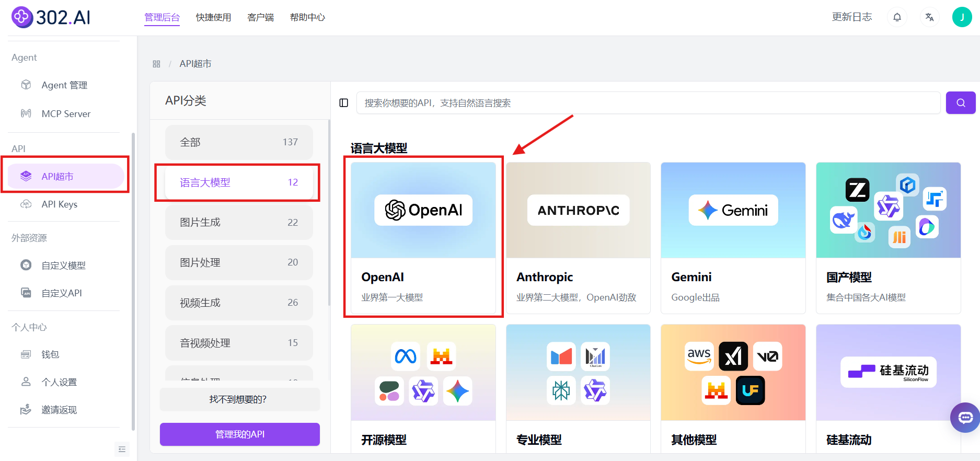
Task: Click the MCP Server sidebar icon
Action: point(26,113)
